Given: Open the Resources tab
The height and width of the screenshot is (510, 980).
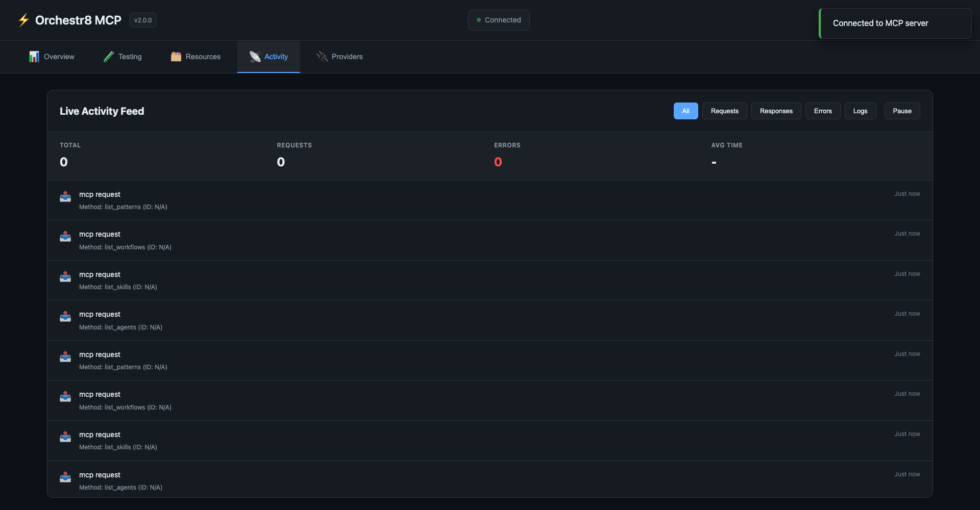Looking at the screenshot, I should tap(195, 57).
